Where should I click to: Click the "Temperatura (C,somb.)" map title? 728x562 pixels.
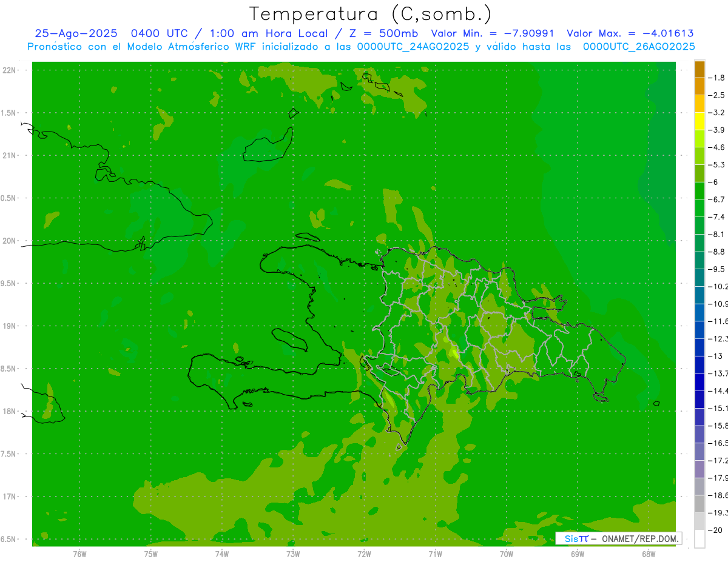370,14
